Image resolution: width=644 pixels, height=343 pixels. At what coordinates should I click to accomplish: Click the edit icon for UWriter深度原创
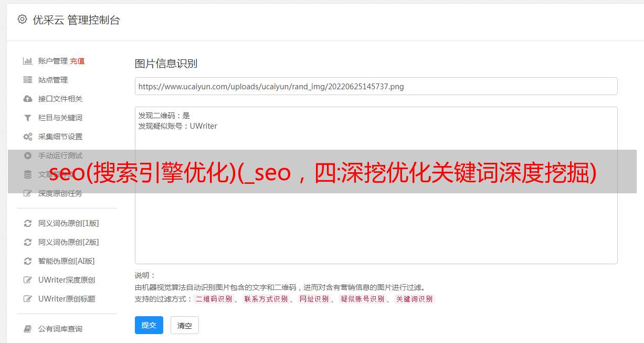[x=28, y=280]
